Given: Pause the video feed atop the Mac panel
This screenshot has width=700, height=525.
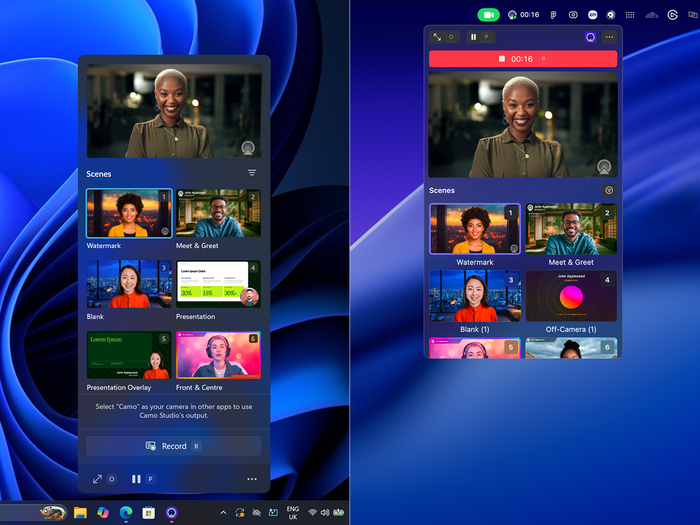Looking at the screenshot, I should pos(473,37).
